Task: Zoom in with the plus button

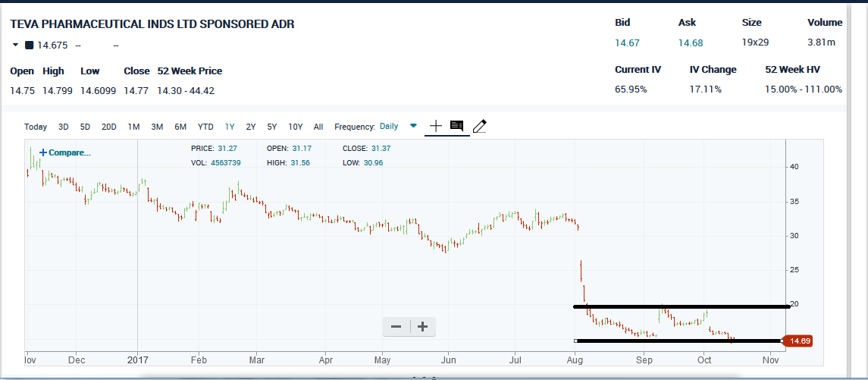Action: point(422,327)
